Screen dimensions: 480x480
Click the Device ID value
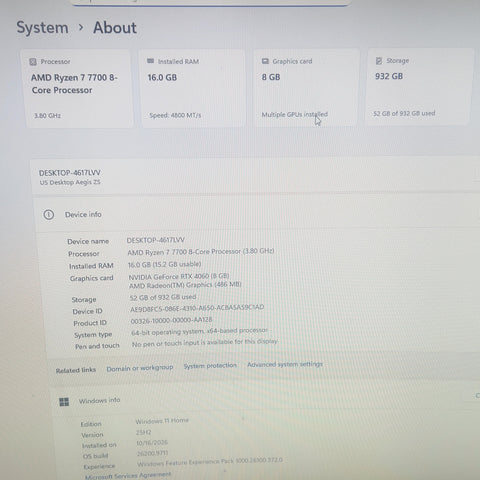(197, 308)
